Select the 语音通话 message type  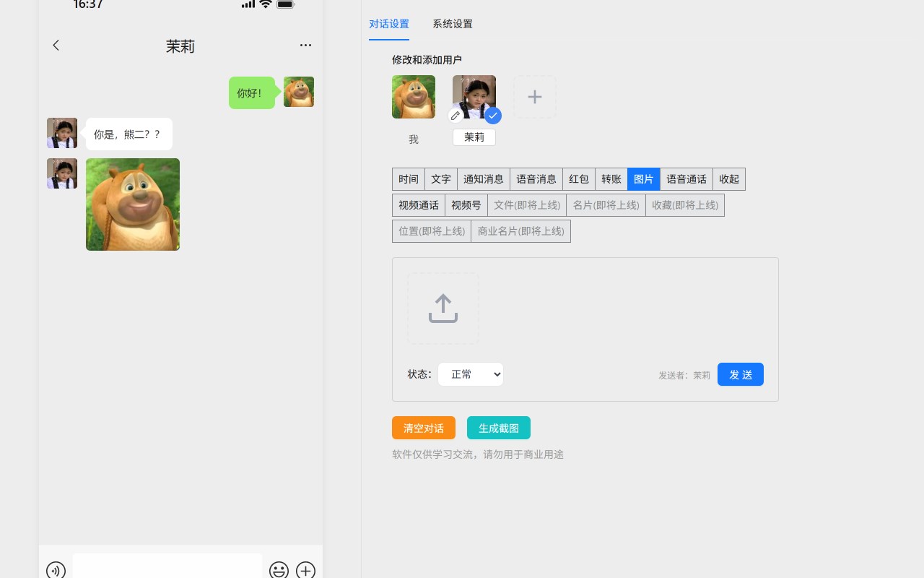(687, 179)
